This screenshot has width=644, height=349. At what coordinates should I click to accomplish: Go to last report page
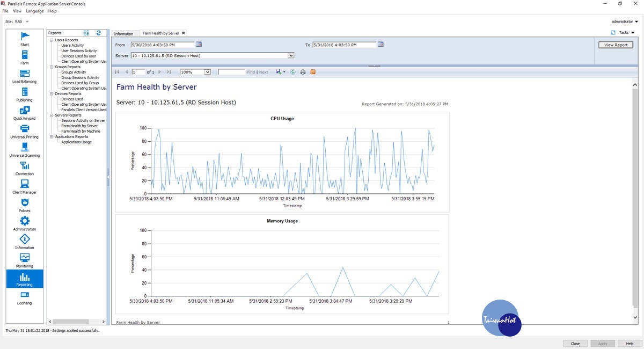coord(169,71)
